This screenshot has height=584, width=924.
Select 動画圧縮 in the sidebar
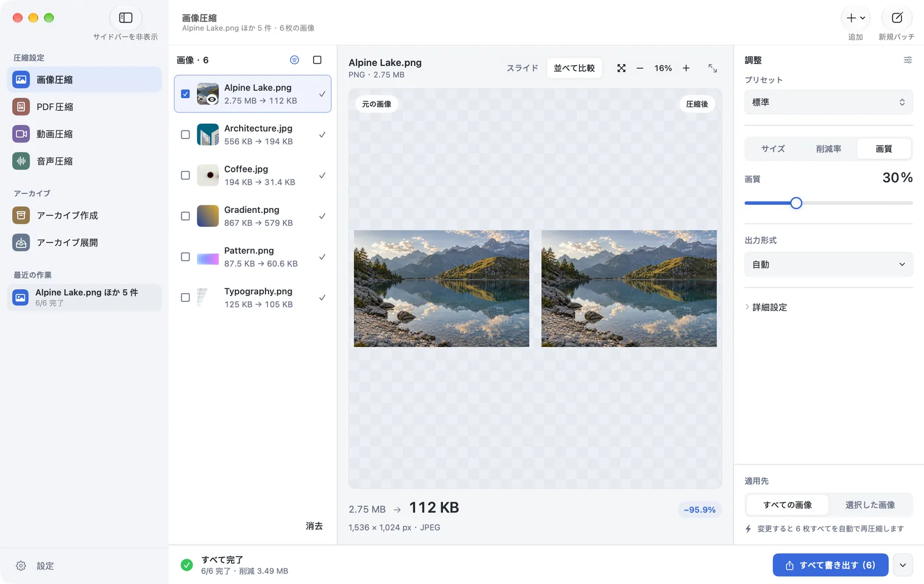pyautogui.click(x=84, y=134)
